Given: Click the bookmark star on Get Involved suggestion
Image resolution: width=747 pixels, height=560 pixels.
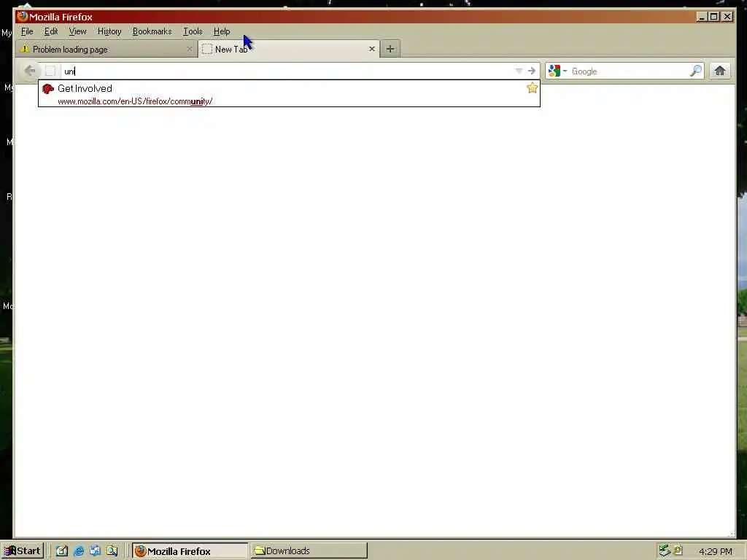Looking at the screenshot, I should tap(532, 88).
